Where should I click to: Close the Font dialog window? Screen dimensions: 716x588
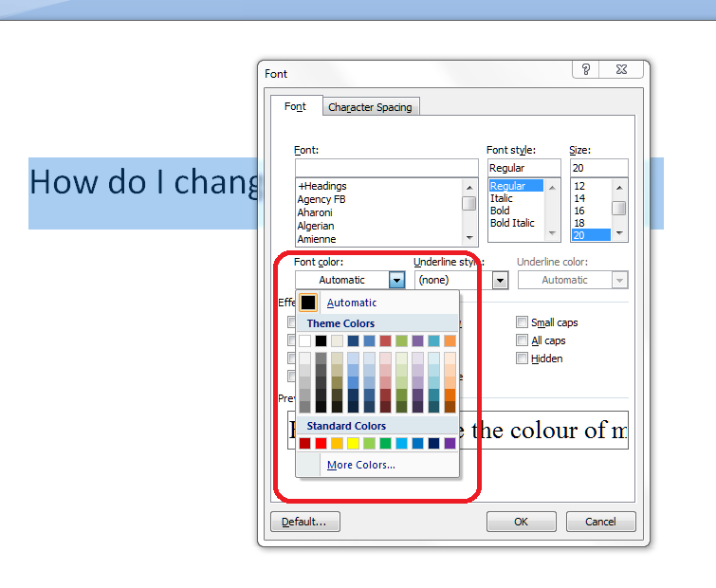pos(620,69)
